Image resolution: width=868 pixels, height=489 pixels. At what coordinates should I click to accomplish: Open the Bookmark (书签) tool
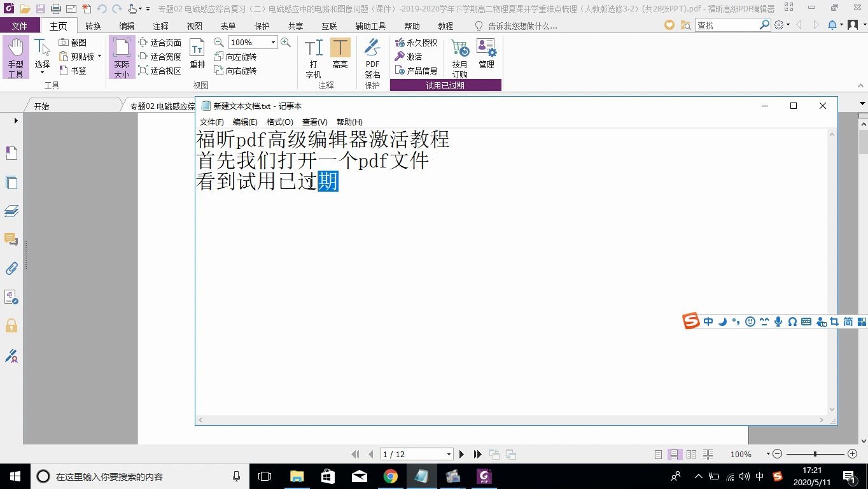[x=73, y=71]
